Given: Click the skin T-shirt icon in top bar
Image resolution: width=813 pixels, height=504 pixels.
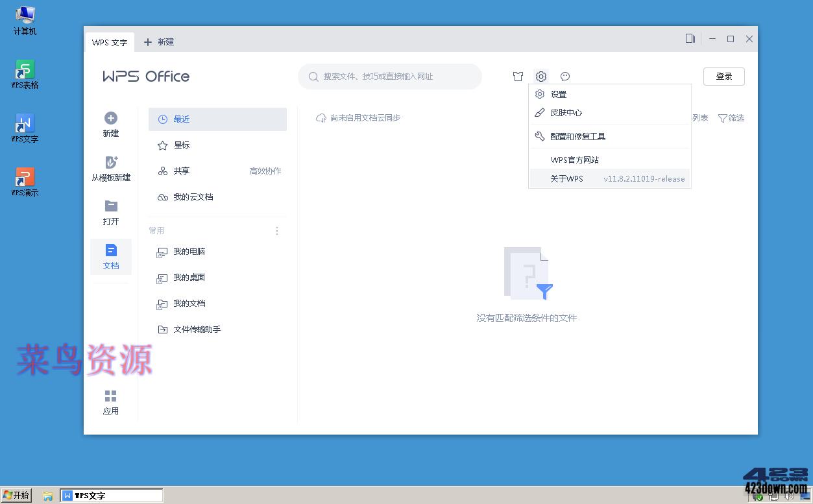Looking at the screenshot, I should (x=518, y=77).
